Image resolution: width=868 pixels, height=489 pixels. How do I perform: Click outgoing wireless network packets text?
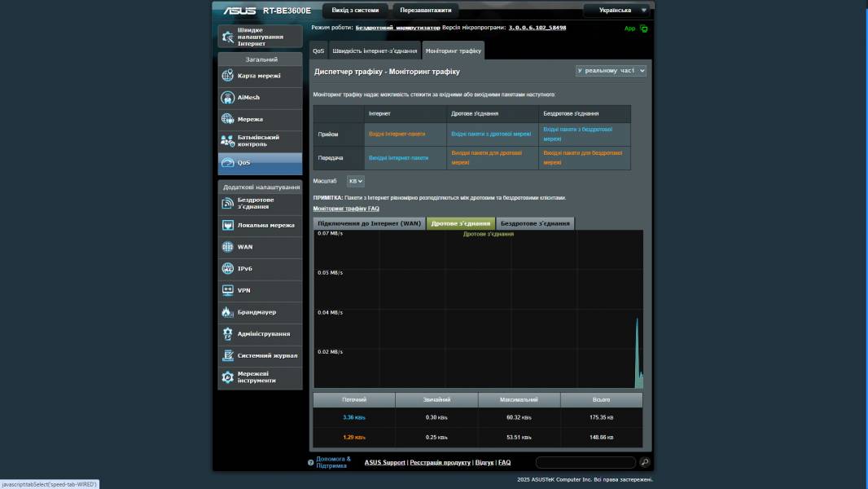(x=583, y=158)
